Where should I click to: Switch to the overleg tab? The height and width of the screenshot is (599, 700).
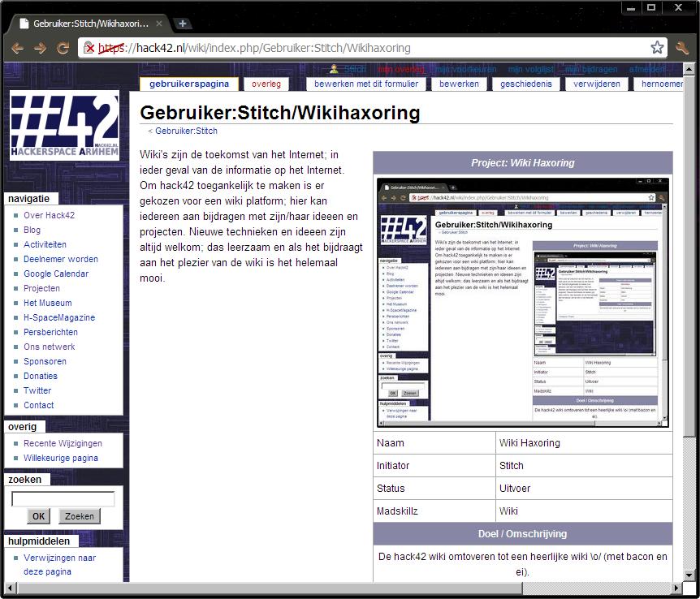click(x=266, y=84)
